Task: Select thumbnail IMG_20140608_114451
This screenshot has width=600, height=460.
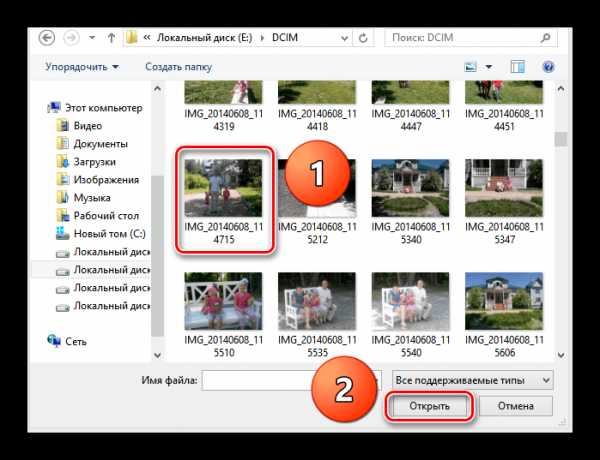Action: pos(504,106)
